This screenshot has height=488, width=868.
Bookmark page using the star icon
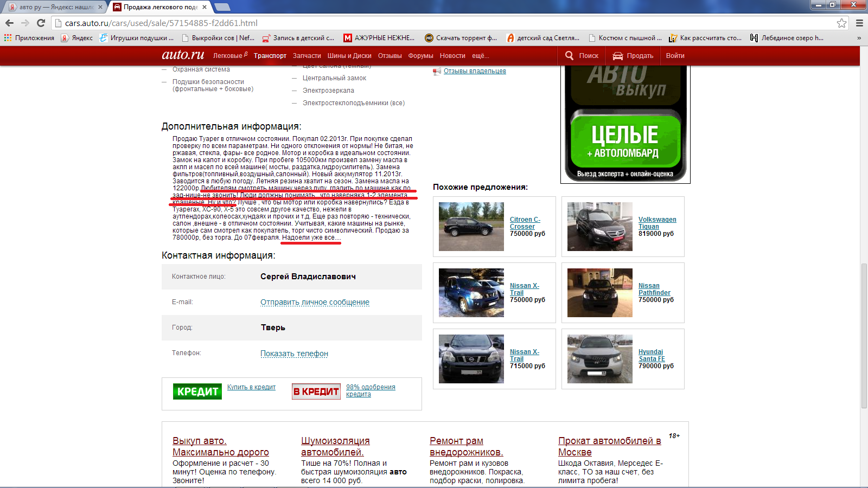[841, 23]
